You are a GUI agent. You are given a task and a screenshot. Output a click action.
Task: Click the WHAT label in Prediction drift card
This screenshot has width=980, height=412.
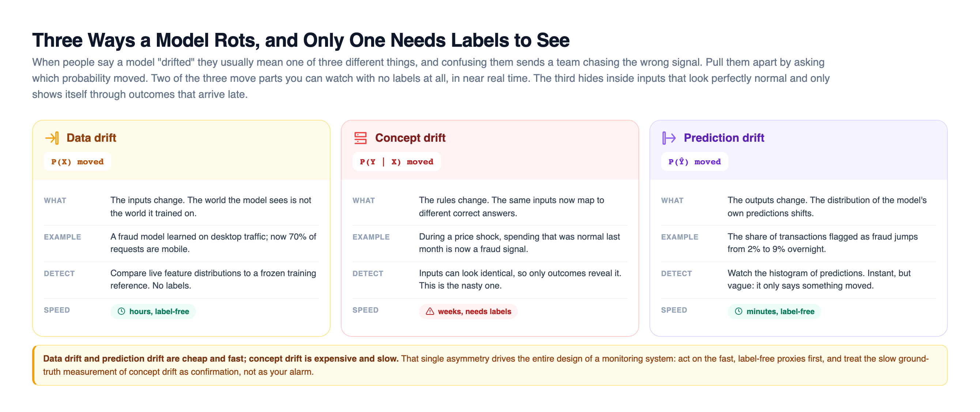(x=672, y=201)
